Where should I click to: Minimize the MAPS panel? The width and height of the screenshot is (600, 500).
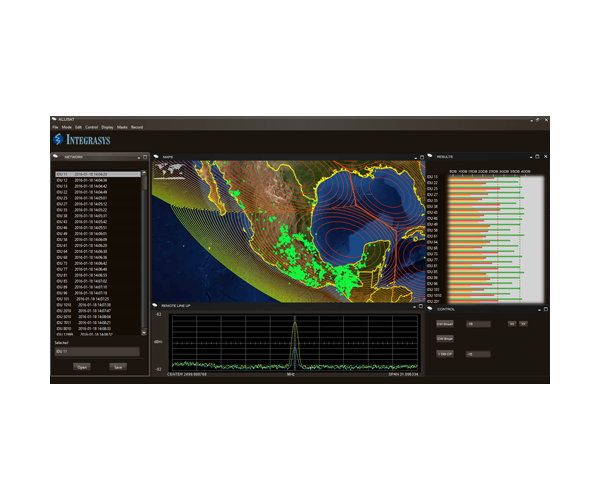click(x=416, y=158)
